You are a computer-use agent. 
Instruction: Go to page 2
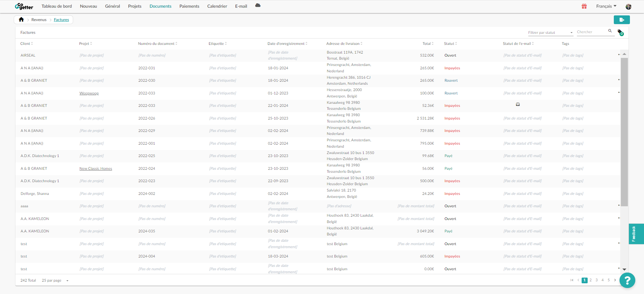pyautogui.click(x=591, y=280)
